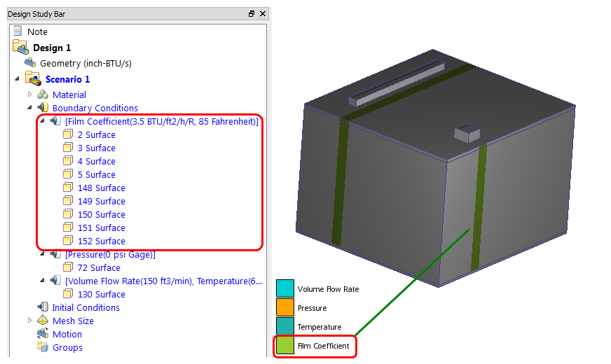Click the 149 Surface item icon
This screenshot has width=611, height=364.
pos(68,201)
